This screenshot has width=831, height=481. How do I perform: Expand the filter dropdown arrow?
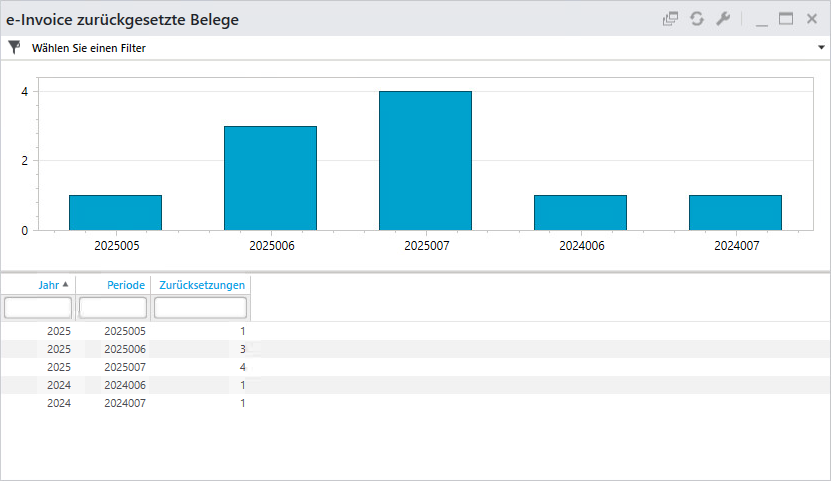820,47
